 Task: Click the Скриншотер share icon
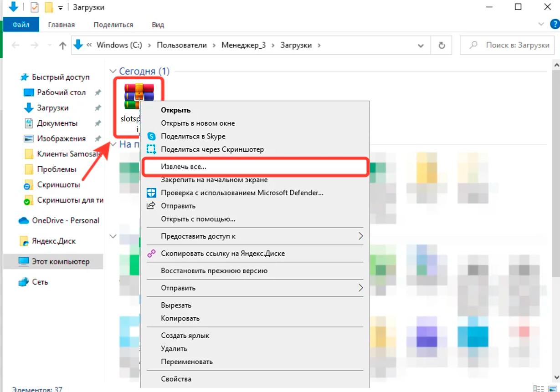coord(151,149)
